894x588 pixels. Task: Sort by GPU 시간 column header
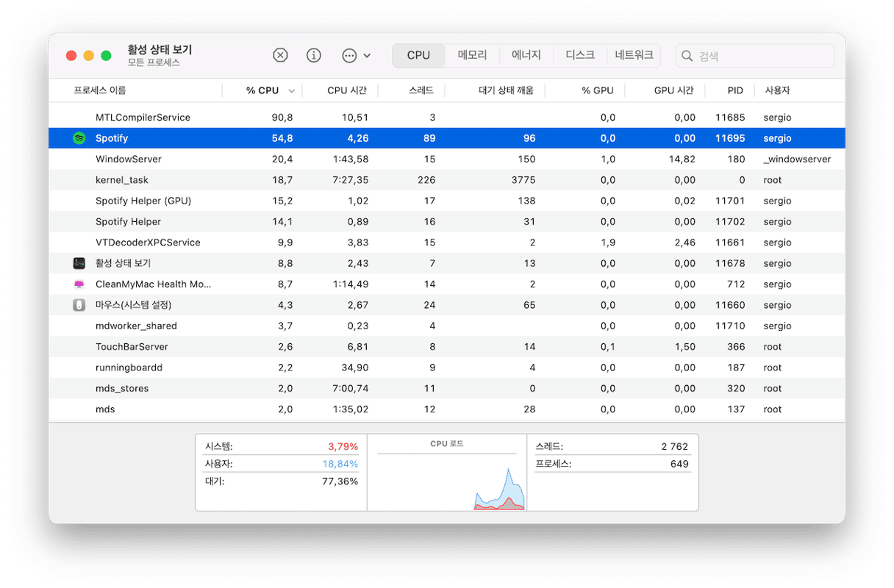tap(673, 90)
